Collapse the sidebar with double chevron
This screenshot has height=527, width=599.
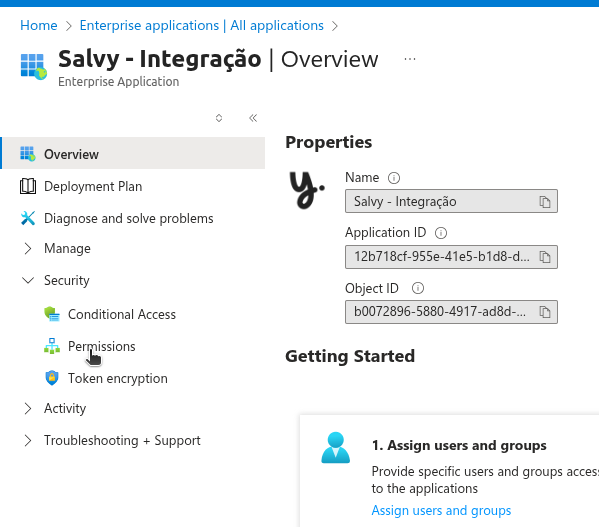click(253, 118)
